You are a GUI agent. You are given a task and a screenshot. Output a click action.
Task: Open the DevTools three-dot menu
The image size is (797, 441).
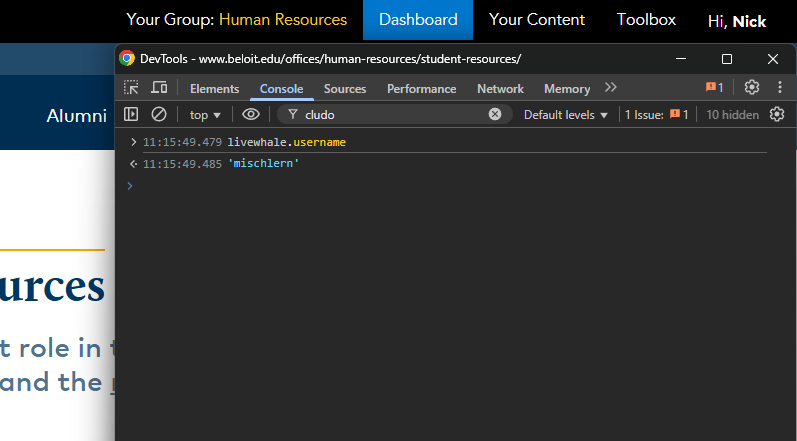point(780,88)
